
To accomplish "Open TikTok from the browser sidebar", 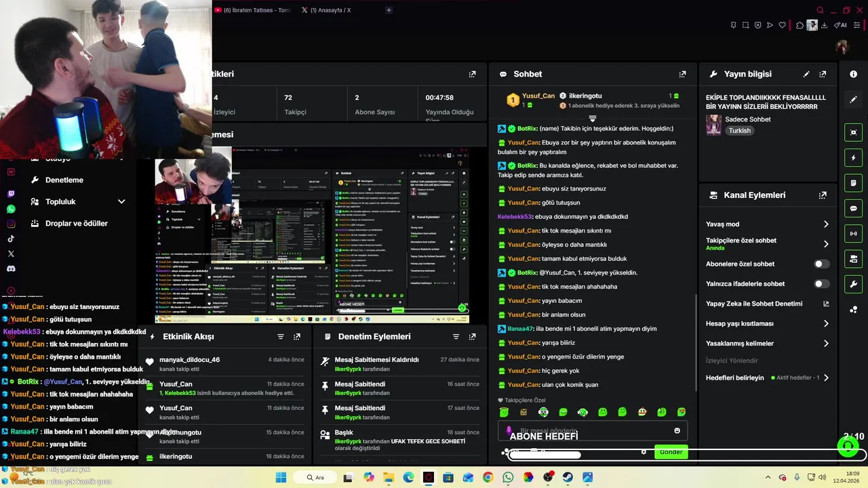I will click(11, 239).
